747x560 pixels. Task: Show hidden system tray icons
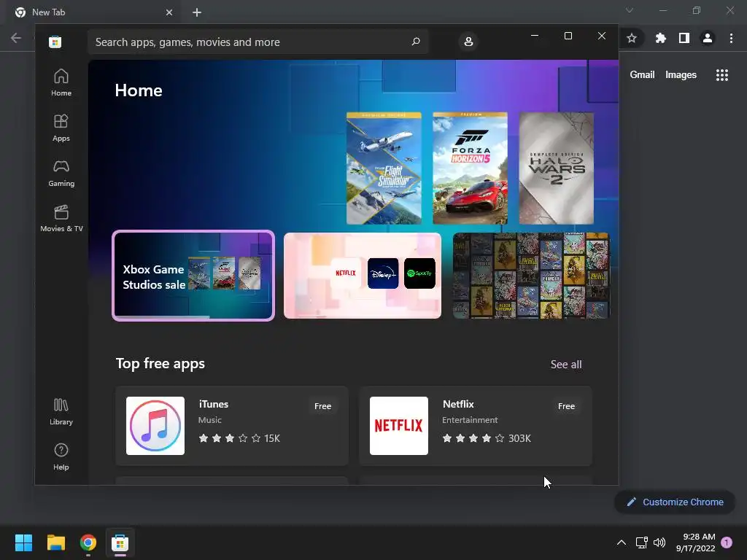click(x=622, y=542)
